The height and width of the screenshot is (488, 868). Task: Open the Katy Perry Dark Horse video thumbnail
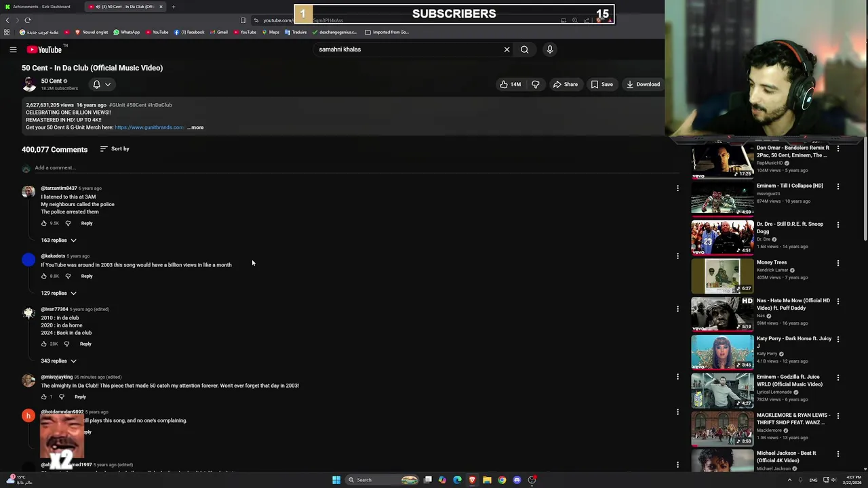(722, 352)
